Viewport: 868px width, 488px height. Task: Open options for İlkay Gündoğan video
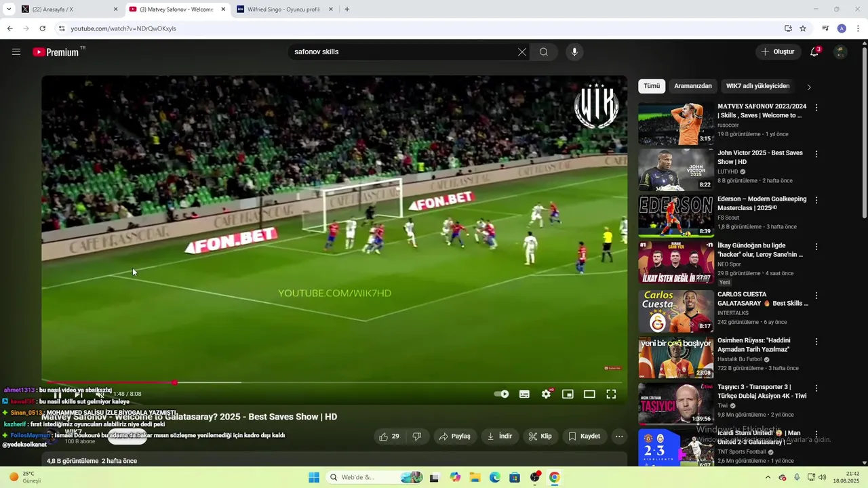[816, 247]
